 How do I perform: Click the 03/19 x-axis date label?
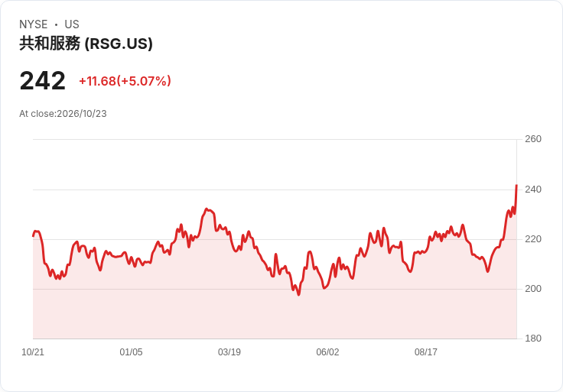(x=229, y=352)
